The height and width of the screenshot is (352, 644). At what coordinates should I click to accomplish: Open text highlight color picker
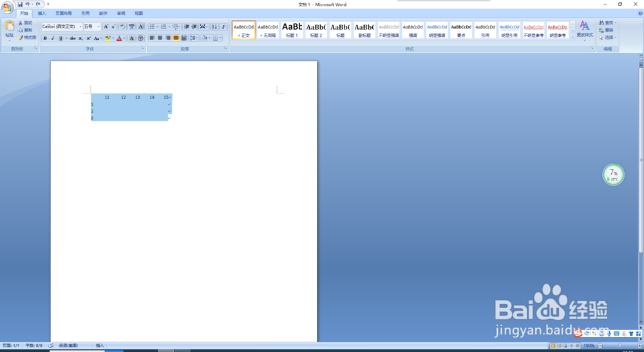[113, 38]
